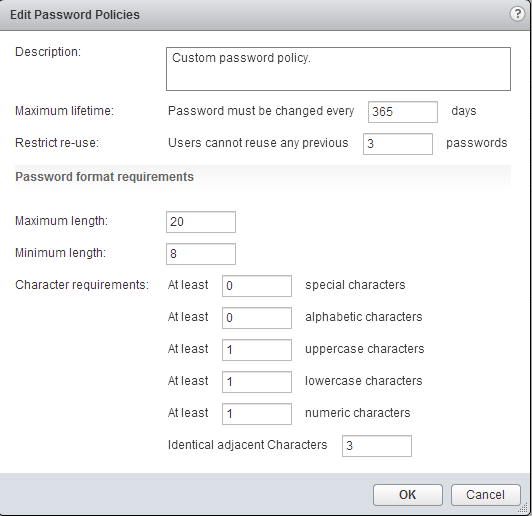This screenshot has width=532, height=516.
Task: Click the restrict re-use passwords field
Action: (398, 144)
